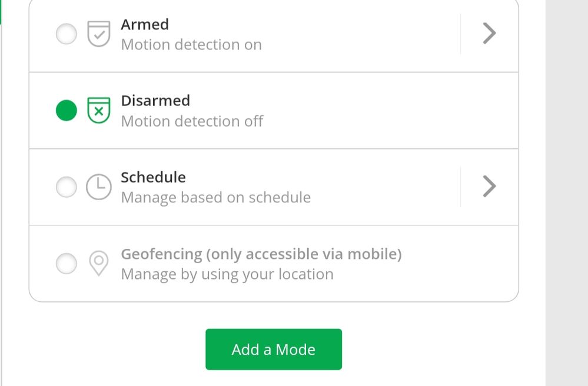Click the Armed shield checkmark icon
This screenshot has width=588, height=386.
point(99,34)
